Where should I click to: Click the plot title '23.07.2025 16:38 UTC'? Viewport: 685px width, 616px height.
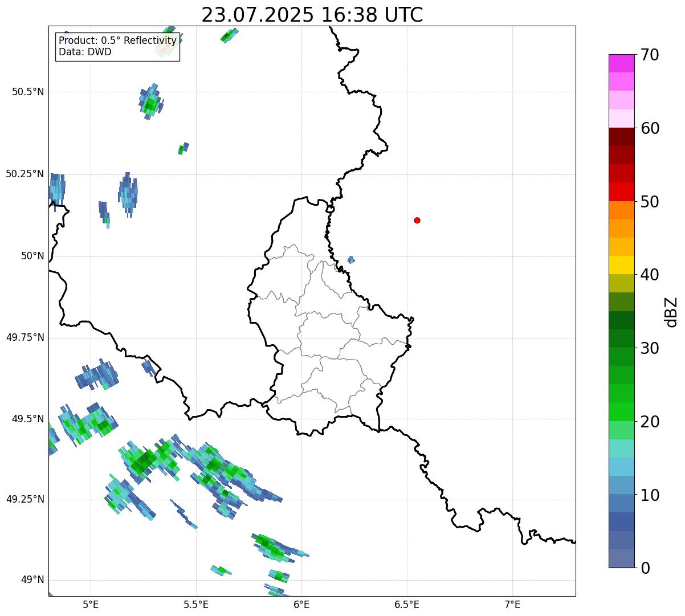pyautogui.click(x=312, y=15)
